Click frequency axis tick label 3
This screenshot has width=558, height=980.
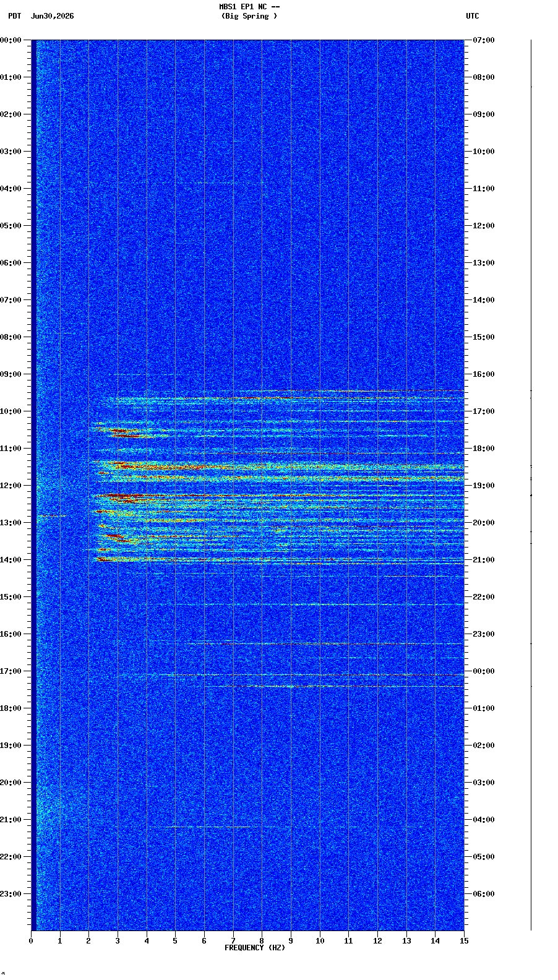click(118, 941)
